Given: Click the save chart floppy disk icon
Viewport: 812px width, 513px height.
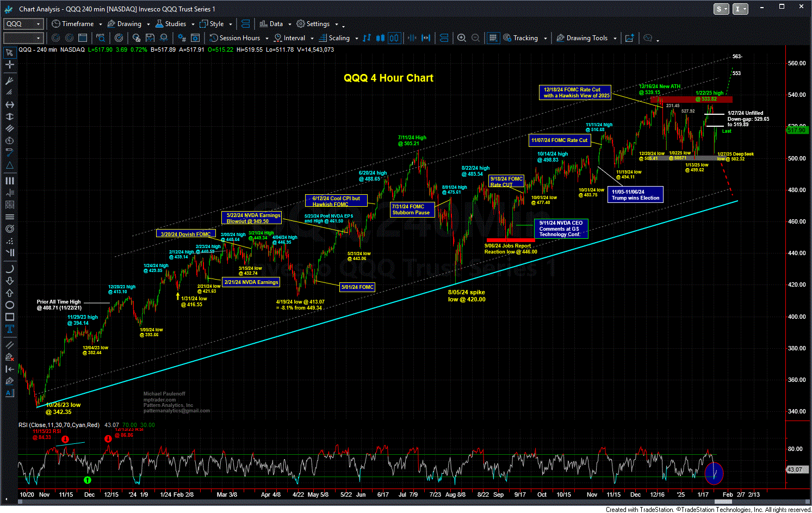Looking at the screenshot, I should pos(150,38).
